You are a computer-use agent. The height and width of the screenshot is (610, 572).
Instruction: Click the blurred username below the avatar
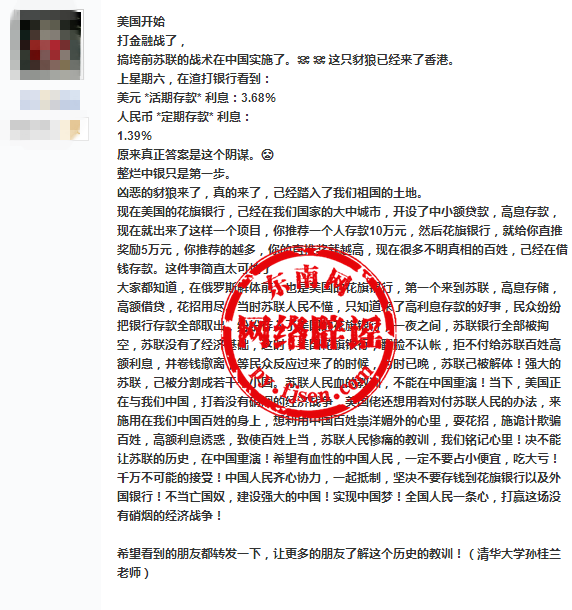(x=50, y=100)
